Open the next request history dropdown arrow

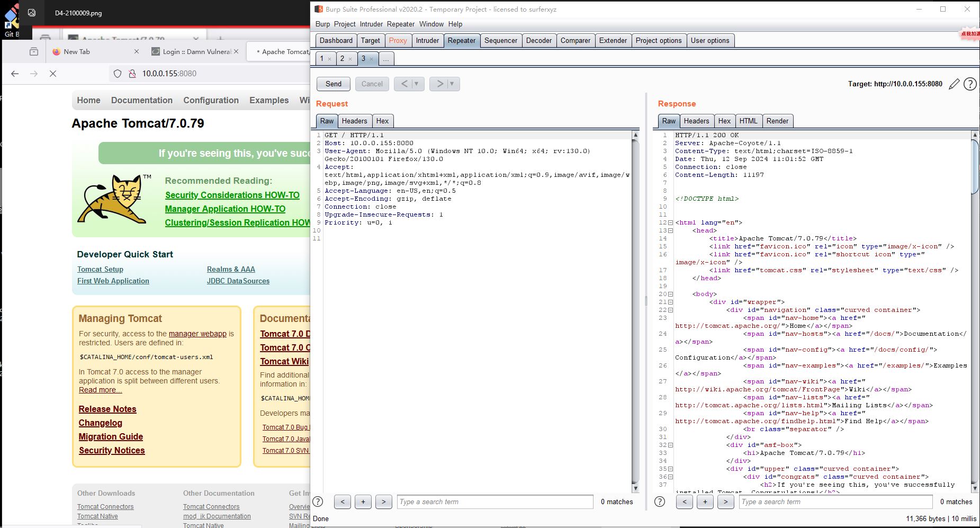(x=452, y=84)
